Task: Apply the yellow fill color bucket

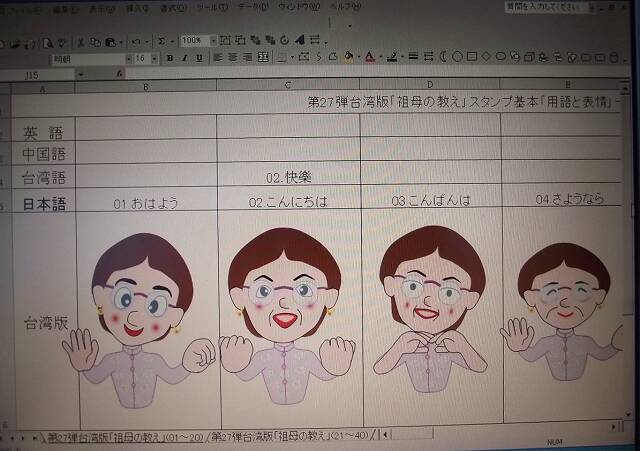Action: coord(349,57)
